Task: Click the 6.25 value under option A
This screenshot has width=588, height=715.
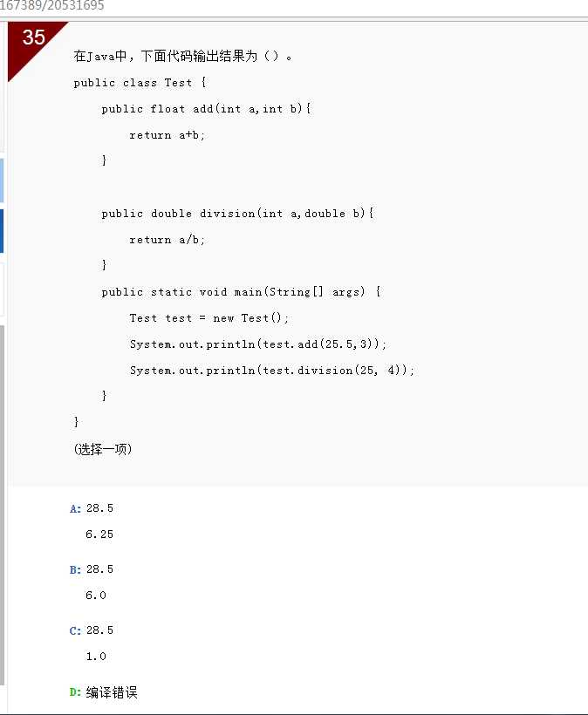Action: [99, 535]
